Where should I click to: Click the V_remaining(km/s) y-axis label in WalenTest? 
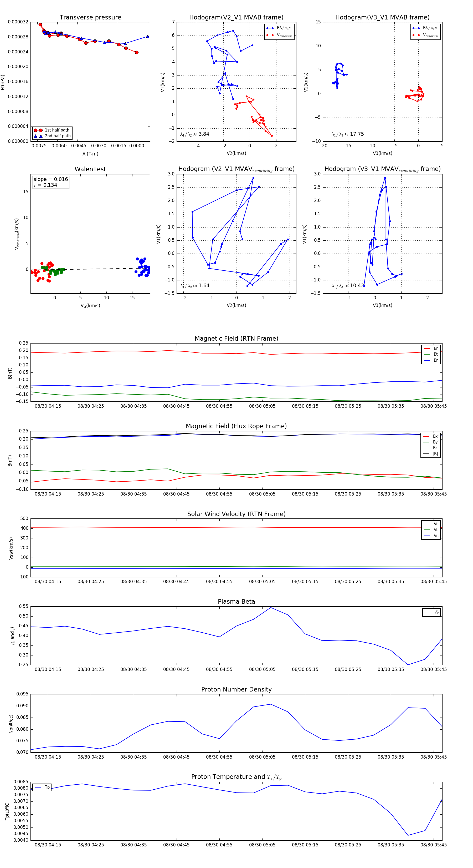tap(17, 234)
